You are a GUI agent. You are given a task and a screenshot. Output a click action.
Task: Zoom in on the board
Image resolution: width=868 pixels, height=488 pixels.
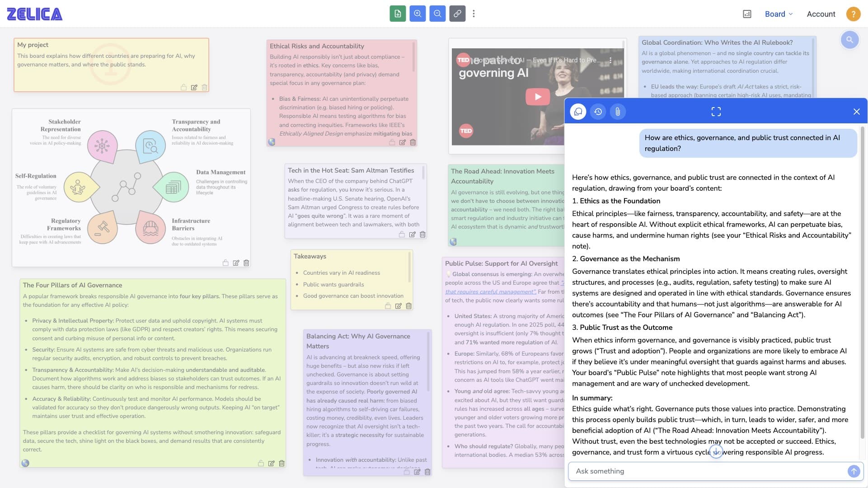(x=418, y=14)
